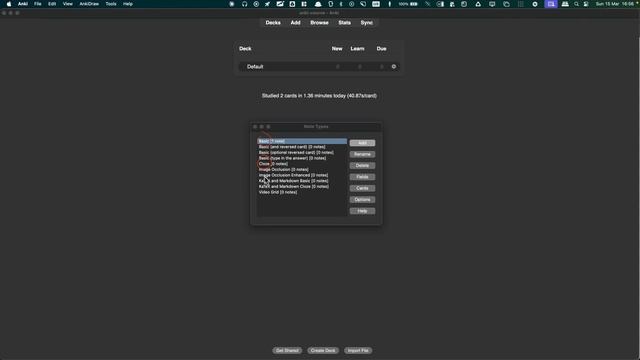Image resolution: width=640 pixels, height=360 pixels.
Task: Open the Tools menu
Action: pos(111,4)
